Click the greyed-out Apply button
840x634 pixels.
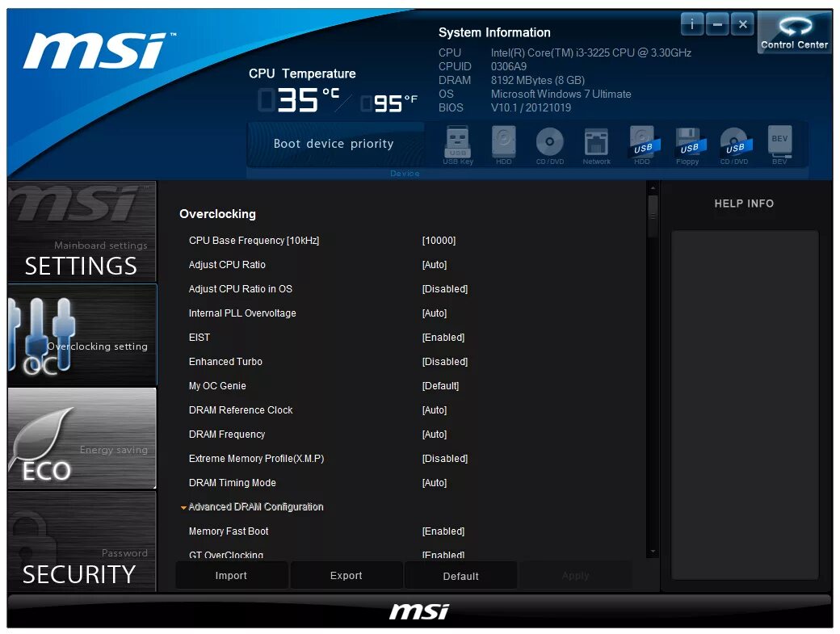576,576
